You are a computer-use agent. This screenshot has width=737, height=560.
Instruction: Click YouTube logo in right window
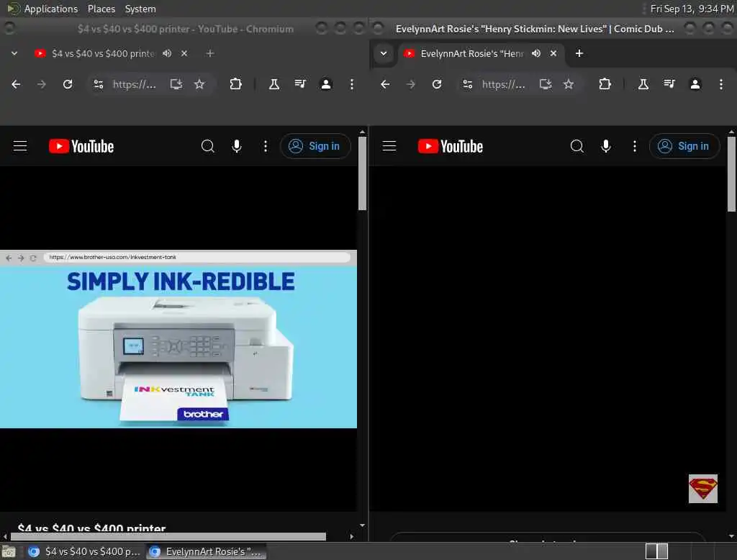click(x=451, y=146)
